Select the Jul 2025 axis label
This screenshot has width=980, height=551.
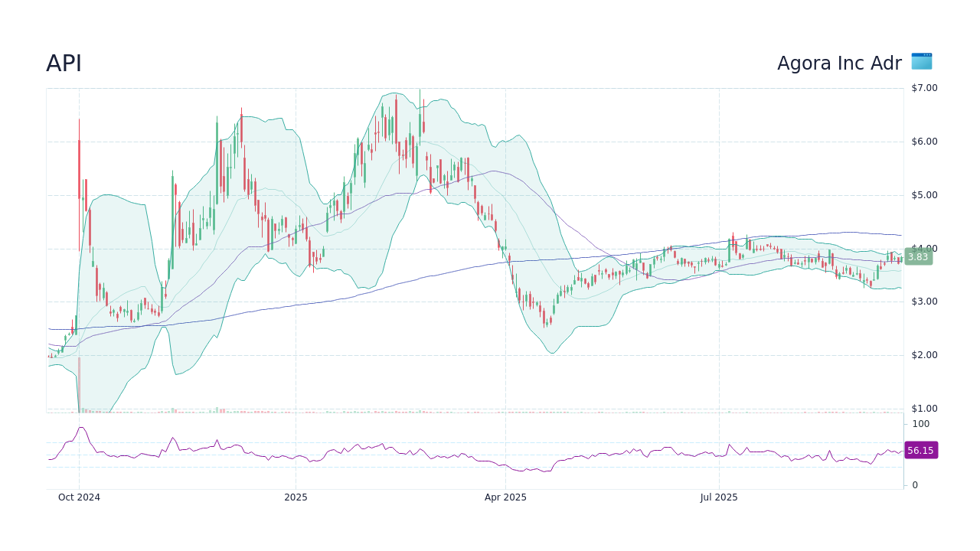click(x=718, y=497)
